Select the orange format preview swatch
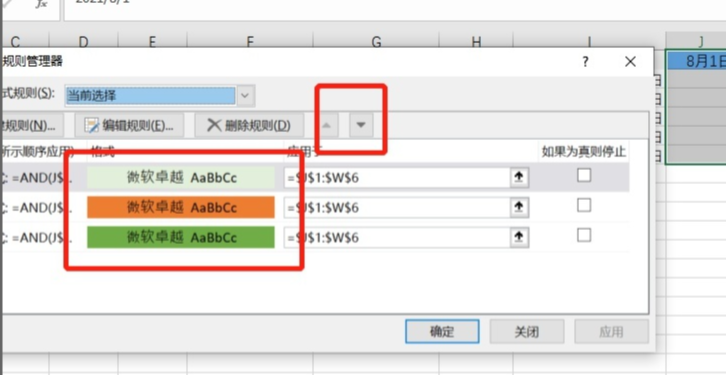Image resolution: width=726 pixels, height=375 pixels. tap(181, 207)
